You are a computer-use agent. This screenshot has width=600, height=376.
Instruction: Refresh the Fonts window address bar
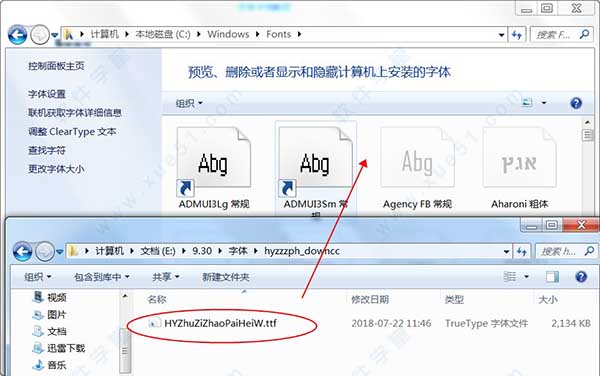tap(517, 35)
